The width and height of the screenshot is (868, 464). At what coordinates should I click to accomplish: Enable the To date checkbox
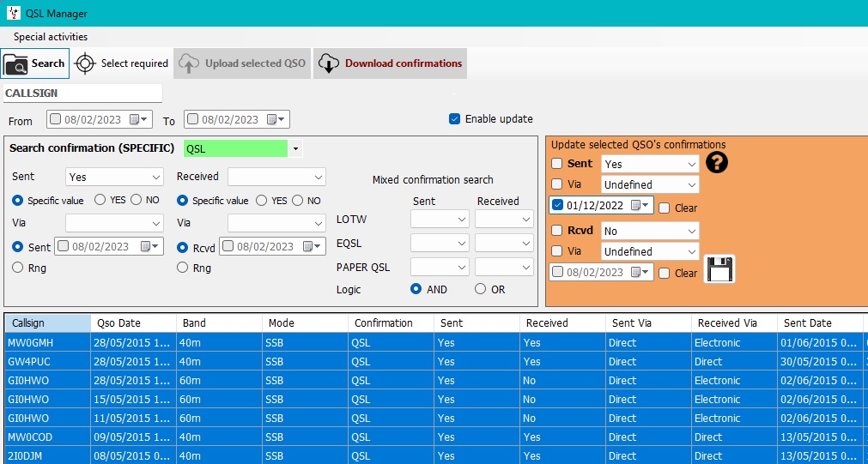192,119
